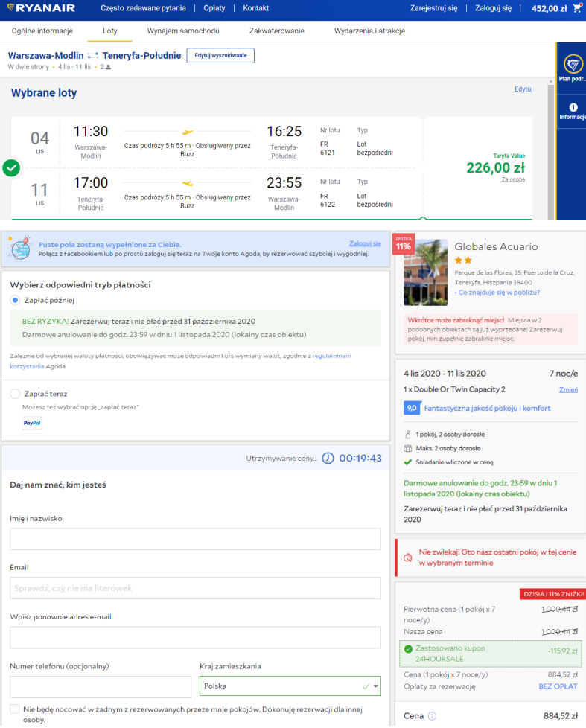Click the Globales Acuario hotel thumbnail
Image resolution: width=586 pixels, height=728 pixels.
point(425,272)
